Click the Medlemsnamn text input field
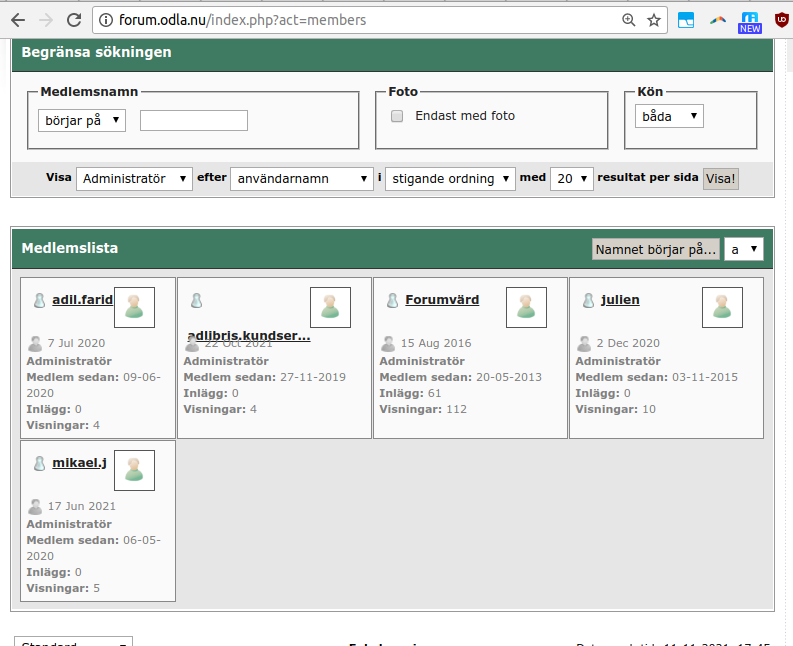Viewport: 793px width, 646px height. point(193,121)
